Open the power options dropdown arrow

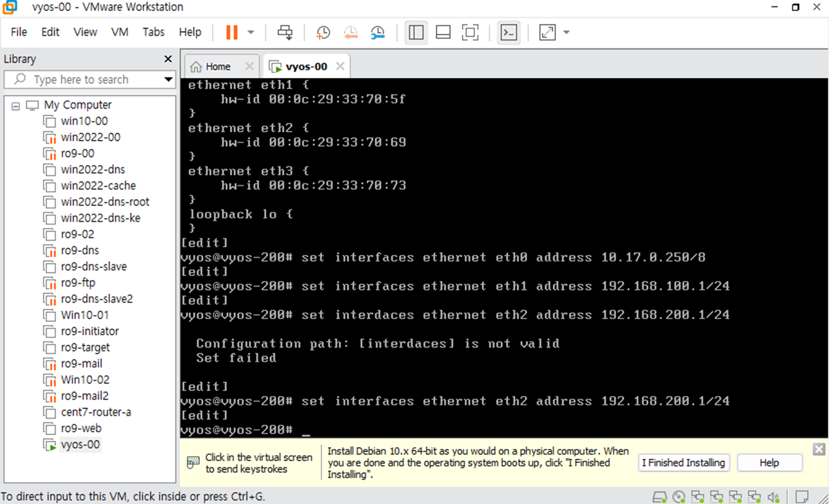251,32
